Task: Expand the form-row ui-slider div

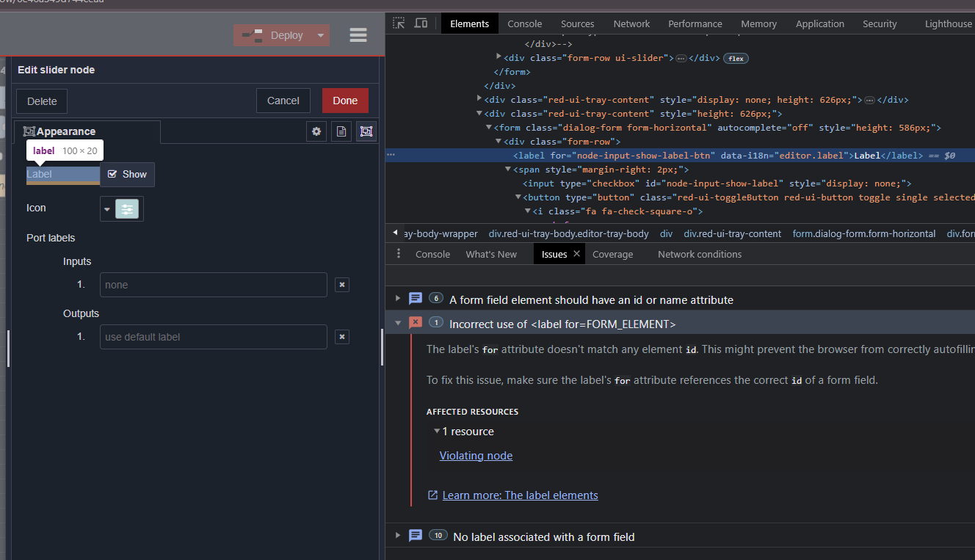Action: click(499, 57)
